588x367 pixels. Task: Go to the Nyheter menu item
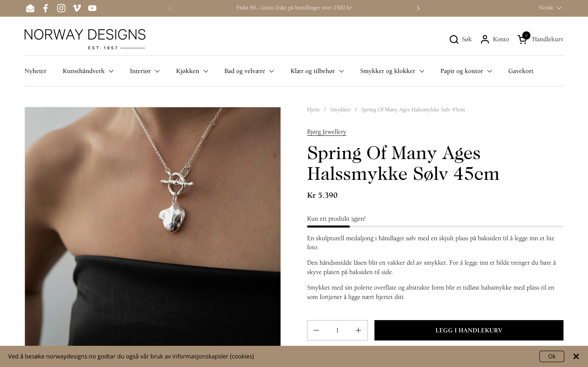tap(36, 71)
